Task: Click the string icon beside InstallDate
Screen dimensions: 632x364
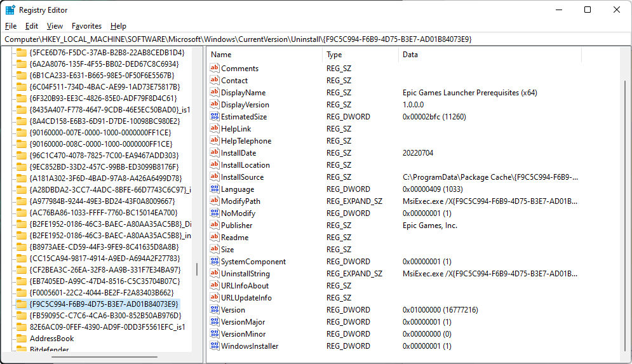Action: click(x=215, y=152)
